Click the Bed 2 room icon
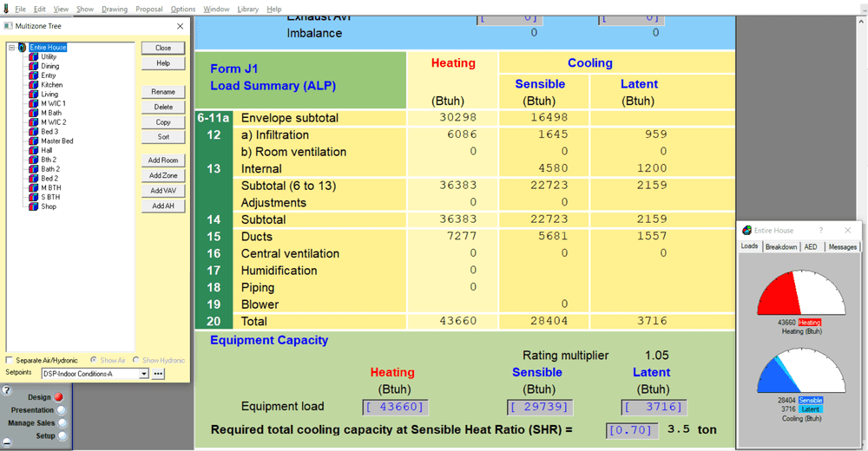Viewport: 868px width, 451px height. pyautogui.click(x=34, y=178)
